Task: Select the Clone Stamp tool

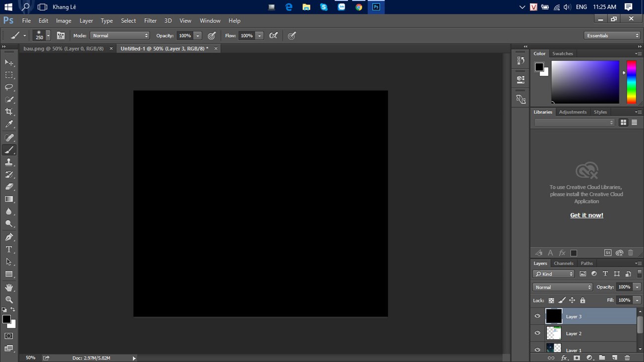Action: click(x=9, y=162)
